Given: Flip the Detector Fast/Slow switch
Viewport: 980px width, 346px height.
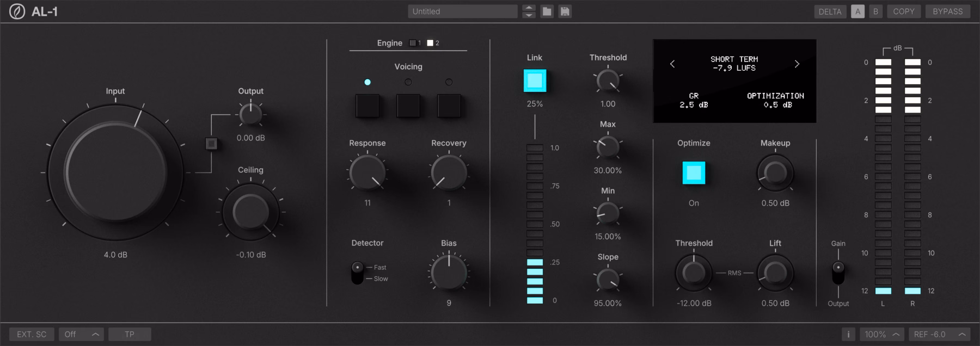Looking at the screenshot, I should 357,273.
